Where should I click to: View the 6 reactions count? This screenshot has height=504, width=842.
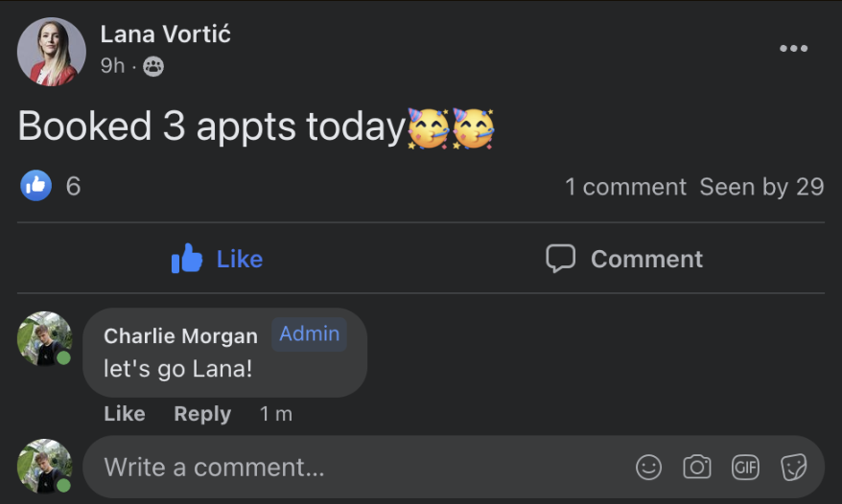(73, 186)
